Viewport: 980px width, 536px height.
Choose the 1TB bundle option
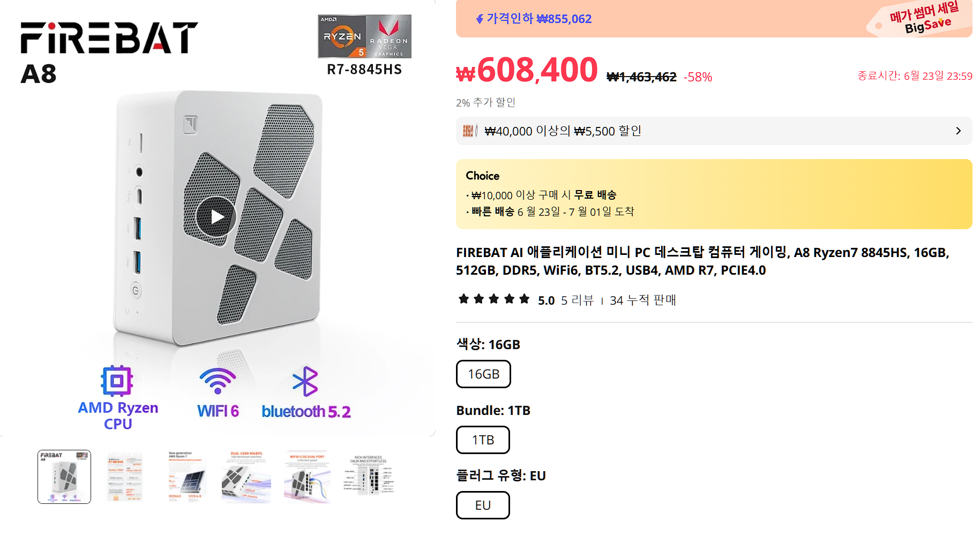[x=482, y=440]
